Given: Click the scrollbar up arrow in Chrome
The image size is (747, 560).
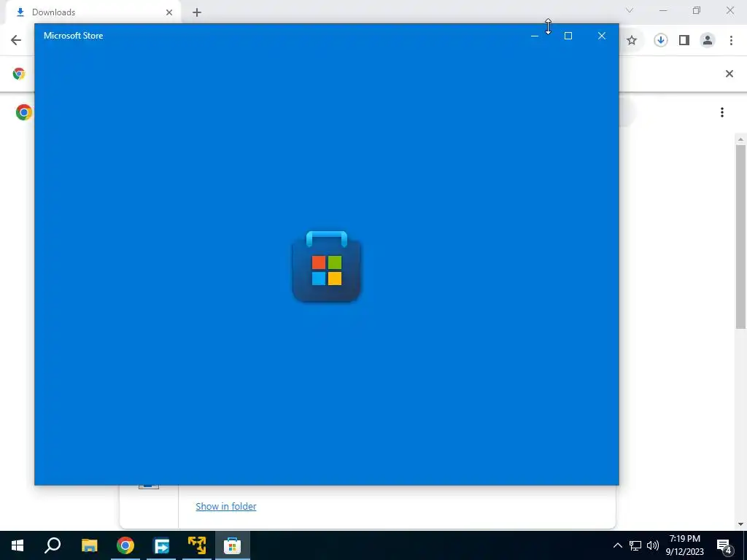Looking at the screenshot, I should point(740,139).
